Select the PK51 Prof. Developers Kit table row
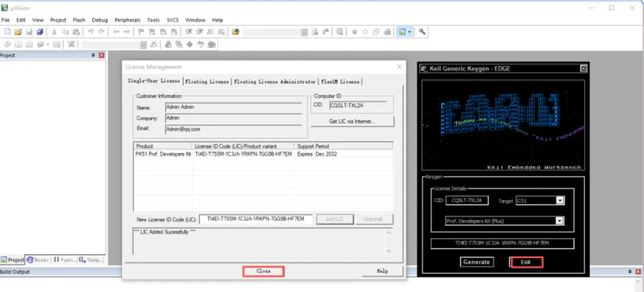The width and height of the screenshot is (644, 292). point(264,154)
